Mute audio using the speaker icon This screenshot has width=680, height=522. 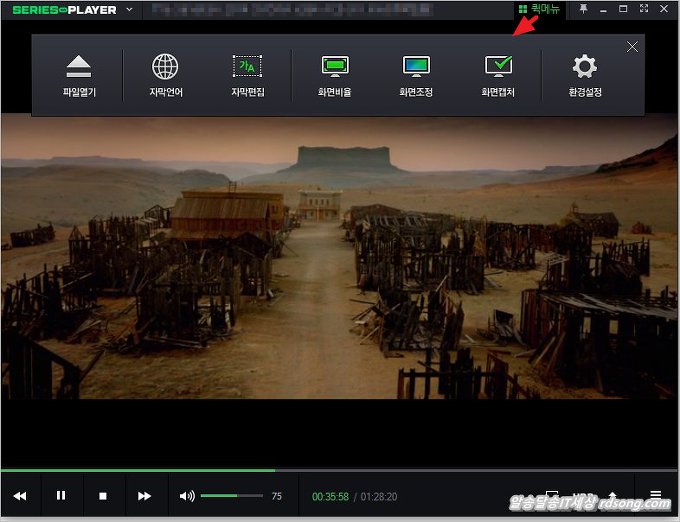[x=186, y=496]
